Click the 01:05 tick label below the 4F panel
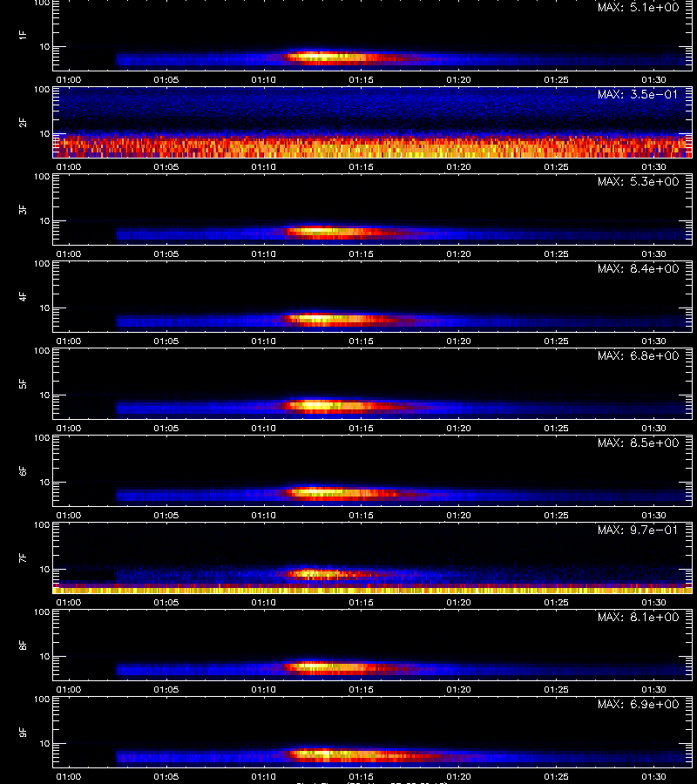Viewport: 697px width, 784px height. 166,341
